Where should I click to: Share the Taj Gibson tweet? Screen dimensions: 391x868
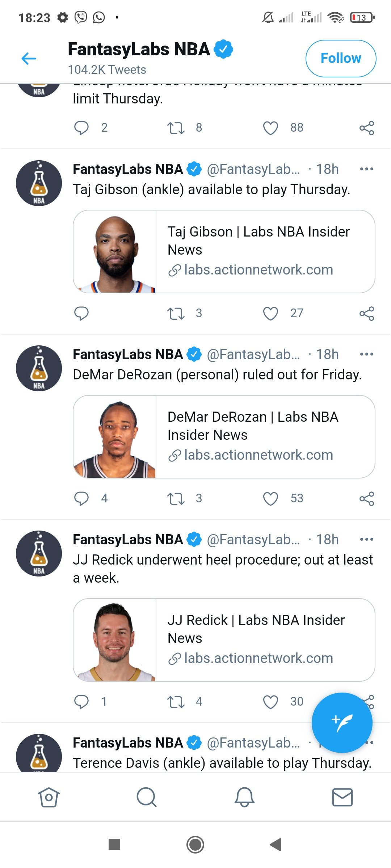click(x=366, y=313)
